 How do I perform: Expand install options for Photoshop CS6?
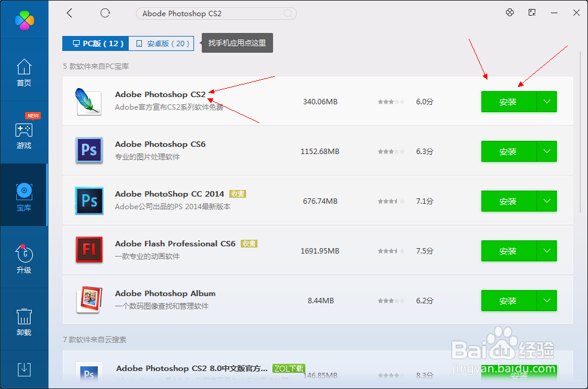[x=547, y=151]
